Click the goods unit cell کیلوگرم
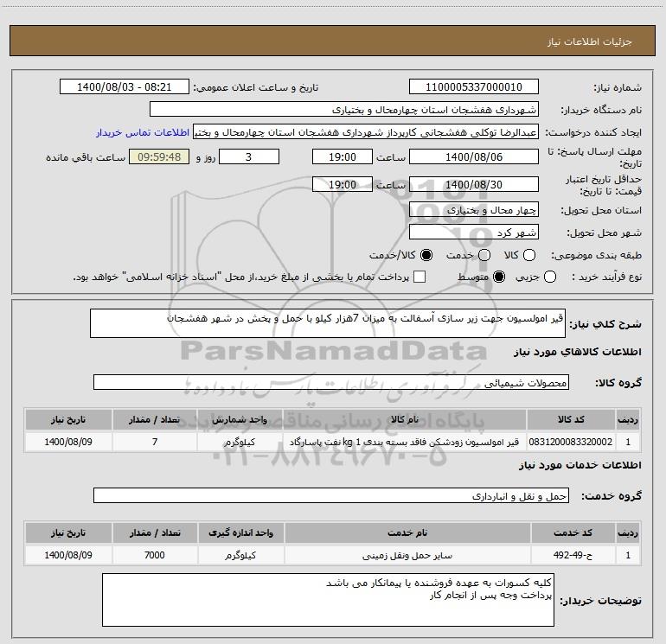 (x=240, y=442)
